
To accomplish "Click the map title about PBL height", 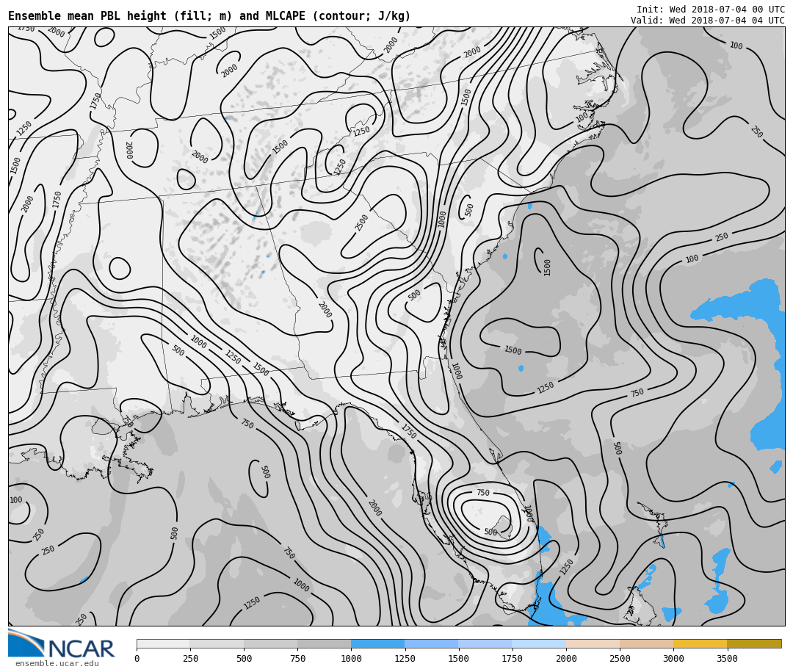I will [x=209, y=16].
